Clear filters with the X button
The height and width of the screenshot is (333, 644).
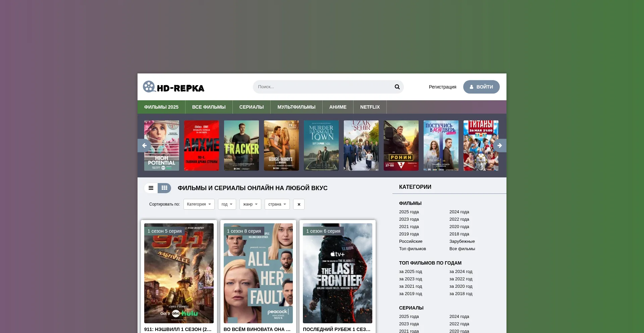click(x=299, y=204)
